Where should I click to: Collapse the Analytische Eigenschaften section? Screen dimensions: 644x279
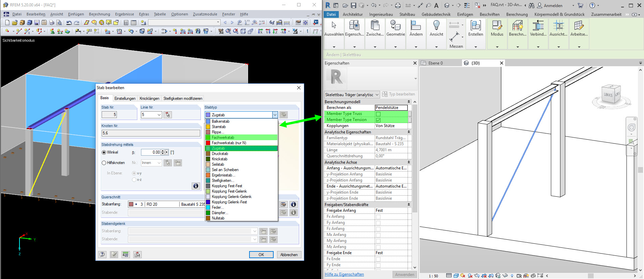[409, 132]
